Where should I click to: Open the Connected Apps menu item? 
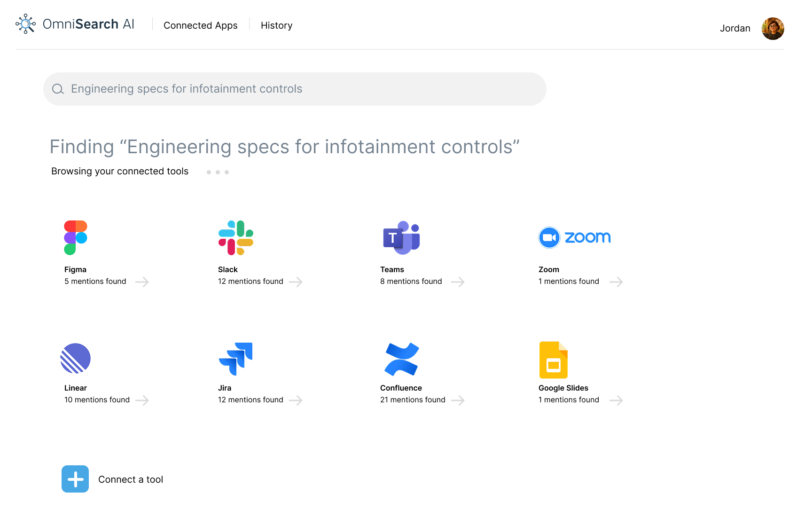pyautogui.click(x=201, y=25)
